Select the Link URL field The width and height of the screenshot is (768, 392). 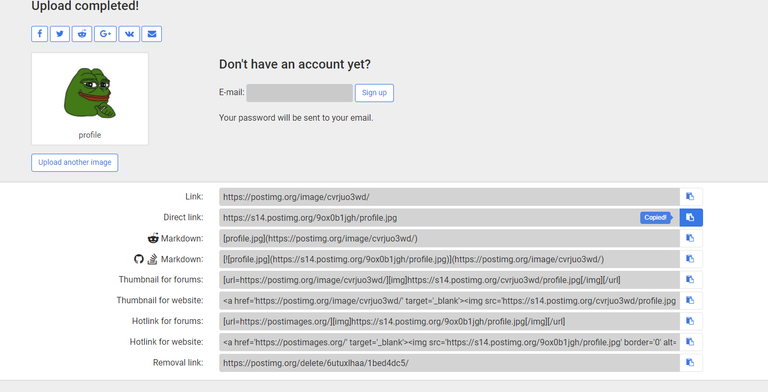point(449,196)
